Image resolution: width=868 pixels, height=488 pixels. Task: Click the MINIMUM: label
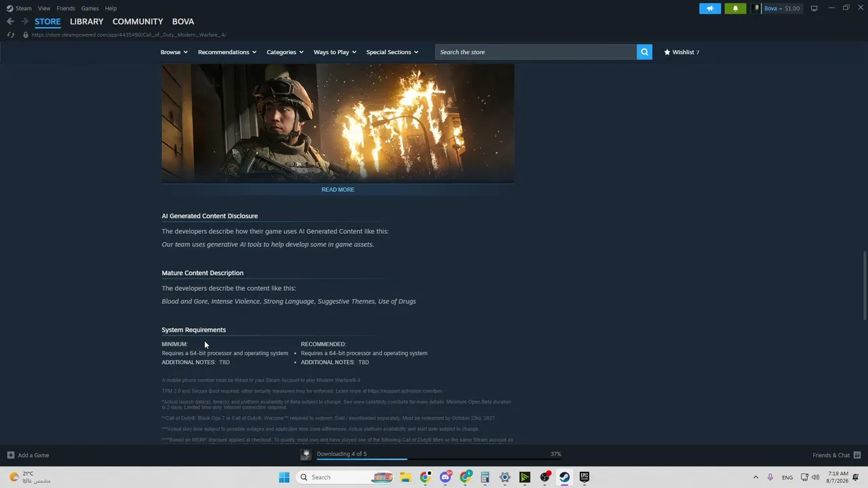coord(174,344)
